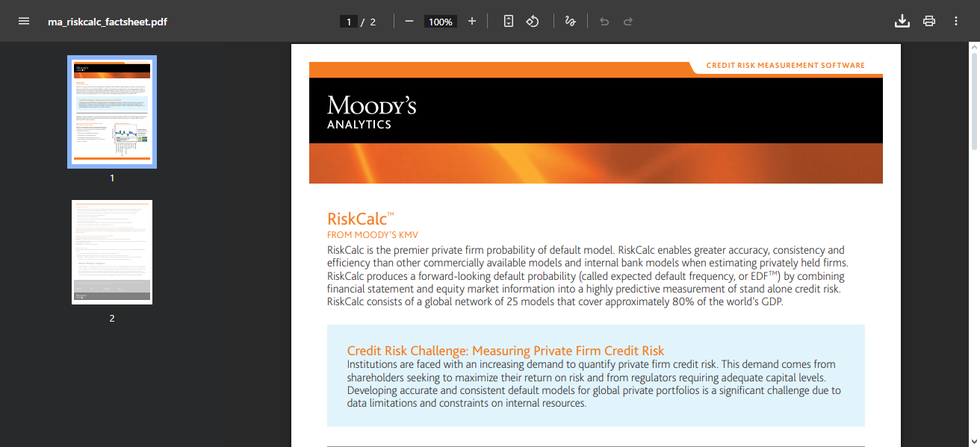Viewport: 980px width, 447px height.
Task: Select the annotate drawing tool
Action: tap(570, 21)
